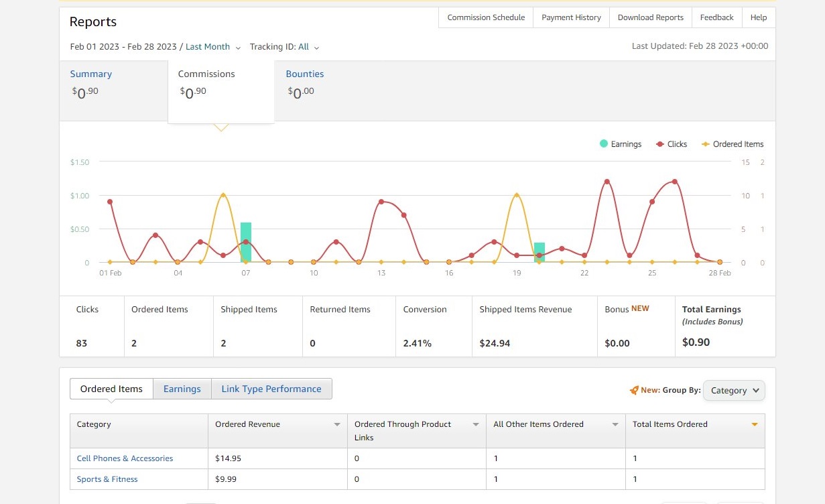Click the Ordered Items stat label
825x504 pixels.
[x=160, y=310]
